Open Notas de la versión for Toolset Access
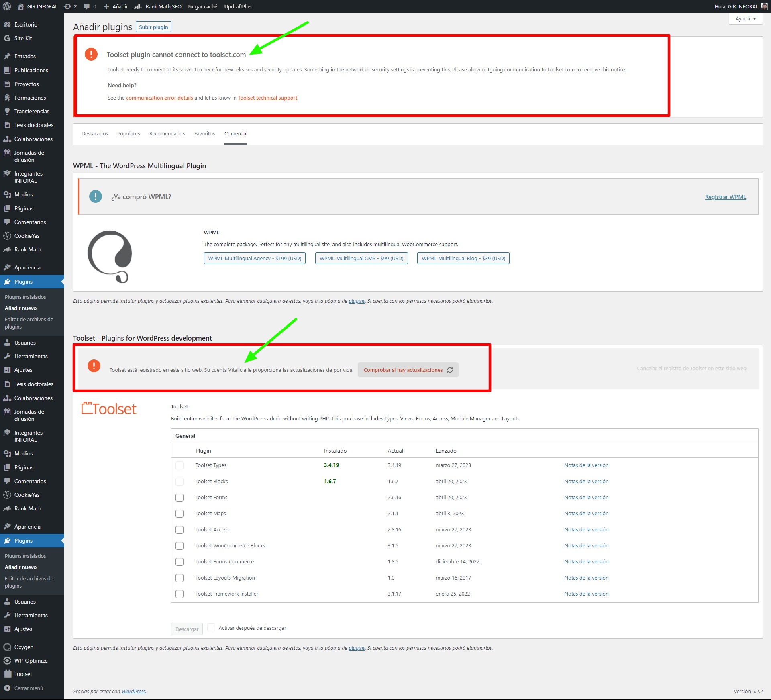Screen dimensions: 771x700 pos(586,530)
